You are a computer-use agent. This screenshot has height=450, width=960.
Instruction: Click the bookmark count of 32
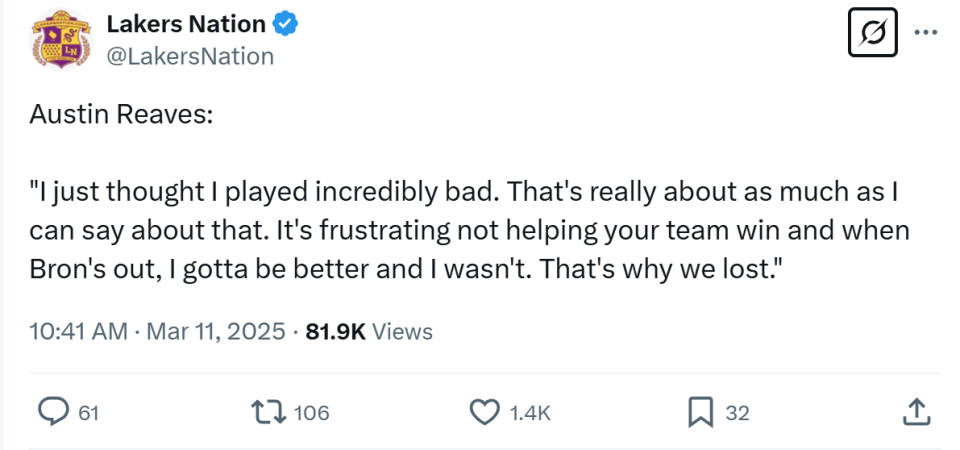(x=737, y=412)
